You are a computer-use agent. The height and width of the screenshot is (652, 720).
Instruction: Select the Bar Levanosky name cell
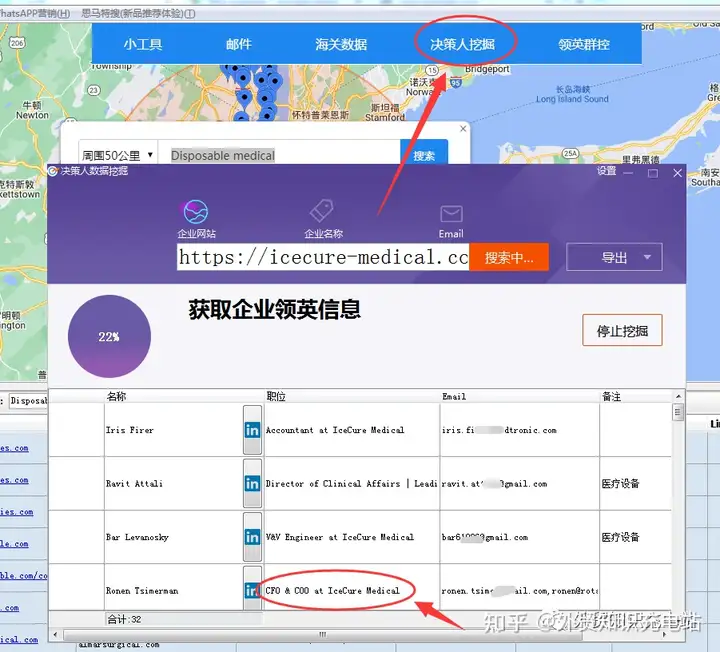point(174,537)
